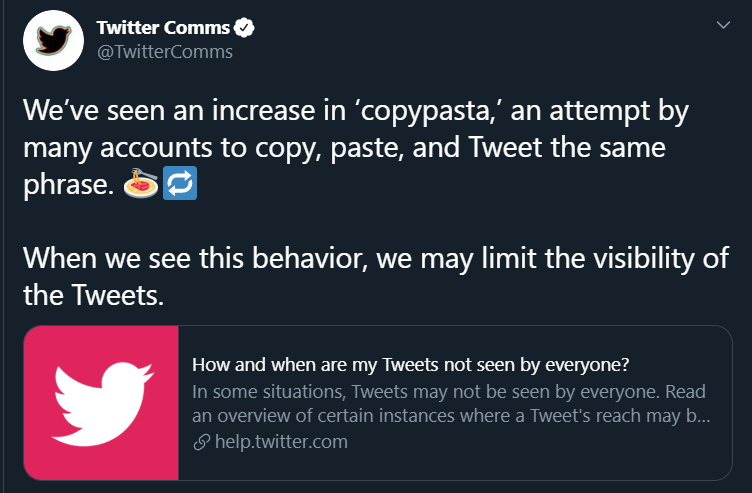Viewport: 752px width, 493px height.
Task: Select the paragraph 'When we see this behavior'
Action: tap(376, 276)
